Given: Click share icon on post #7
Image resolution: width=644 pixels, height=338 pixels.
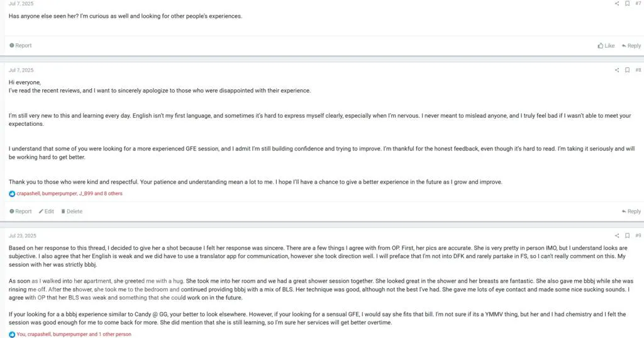Looking at the screenshot, I should (x=616, y=4).
